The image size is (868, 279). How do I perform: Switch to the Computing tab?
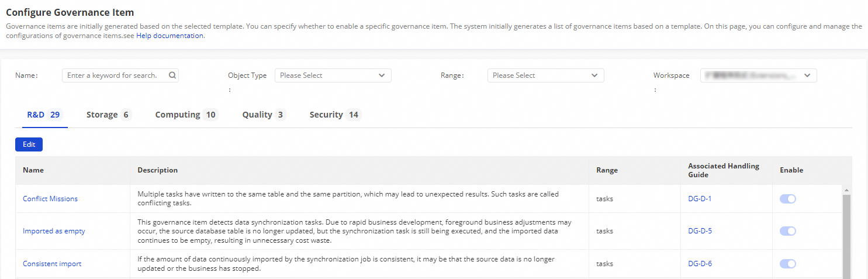[x=186, y=115]
